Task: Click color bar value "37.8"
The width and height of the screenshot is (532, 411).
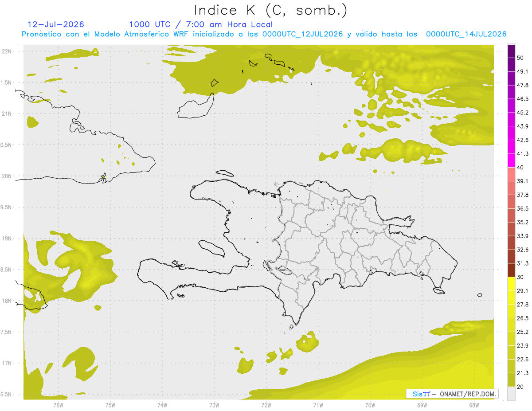Action: coord(523,195)
